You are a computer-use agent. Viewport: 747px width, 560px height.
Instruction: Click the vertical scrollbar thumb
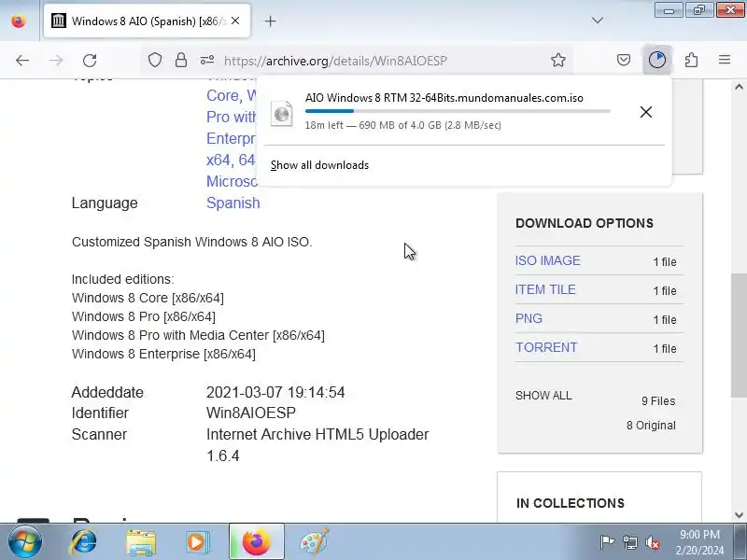(x=739, y=336)
